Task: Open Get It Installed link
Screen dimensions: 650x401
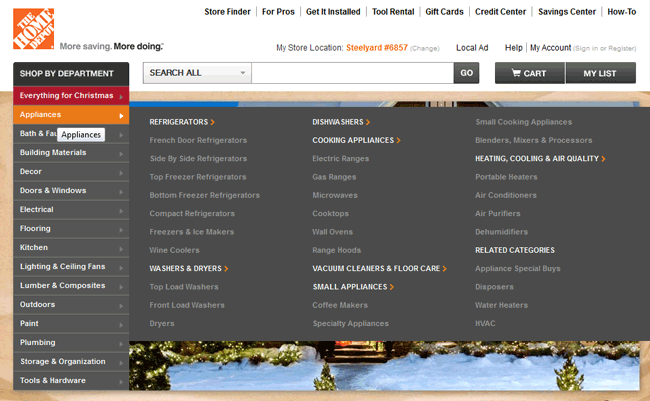Action: (333, 12)
